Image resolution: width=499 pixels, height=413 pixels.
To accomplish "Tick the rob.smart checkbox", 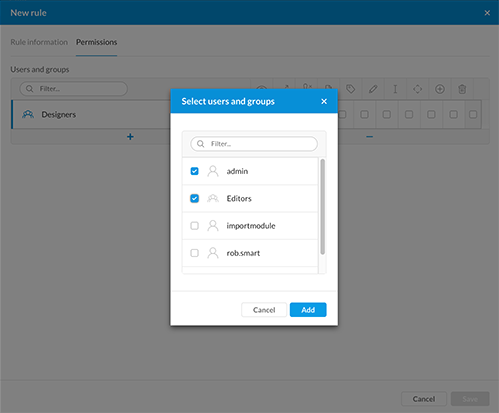I will [x=194, y=253].
